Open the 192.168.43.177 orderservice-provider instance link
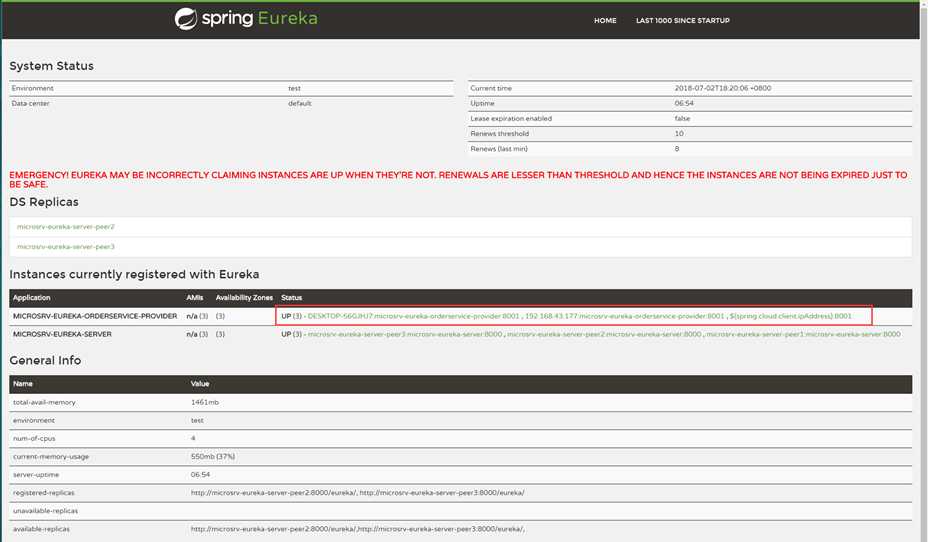Image resolution: width=928 pixels, height=542 pixels. click(x=624, y=316)
